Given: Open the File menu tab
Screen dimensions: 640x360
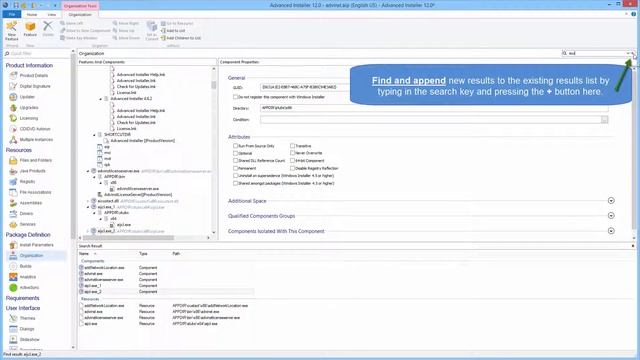Looking at the screenshot, I should pyautogui.click(x=12, y=14).
